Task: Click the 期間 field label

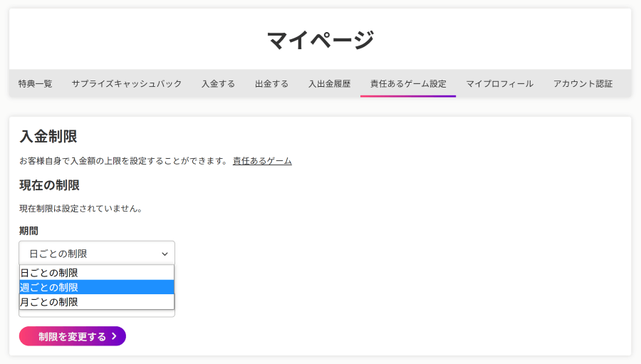Action: 28,231
